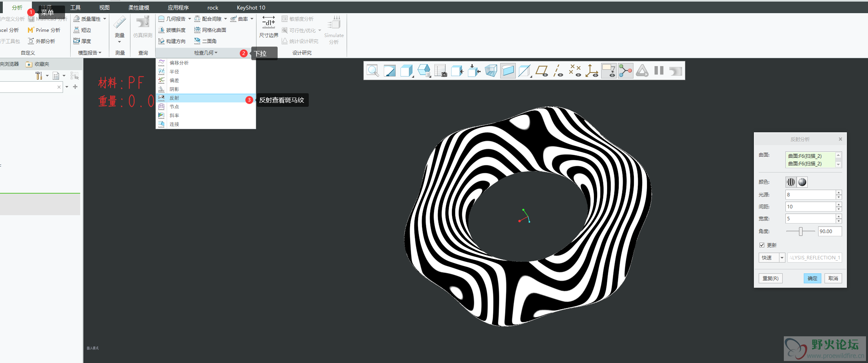The height and width of the screenshot is (363, 868).
Task: Increase 光源 value with up stepper
Action: point(838,192)
